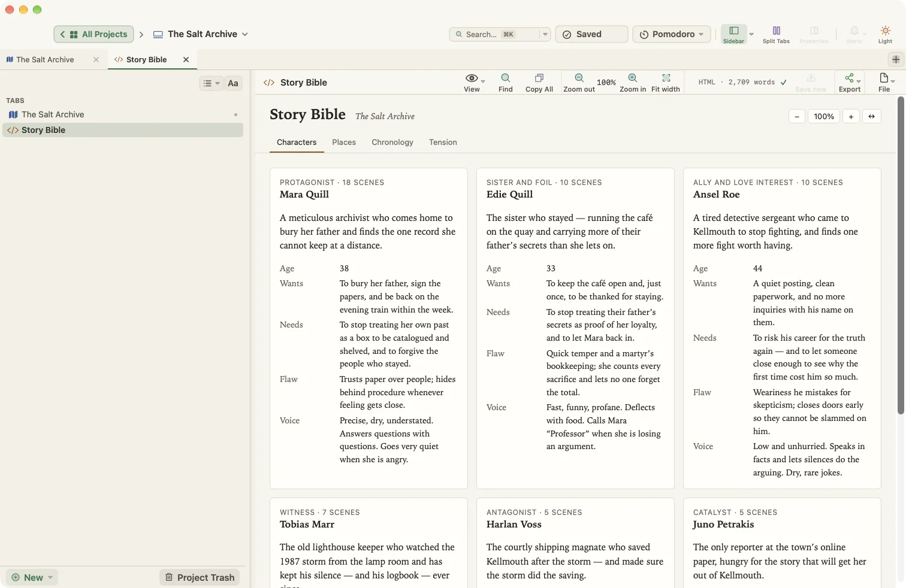Open The Salt Archive project menu
Screen dimensions: 906x588
[x=200, y=34]
